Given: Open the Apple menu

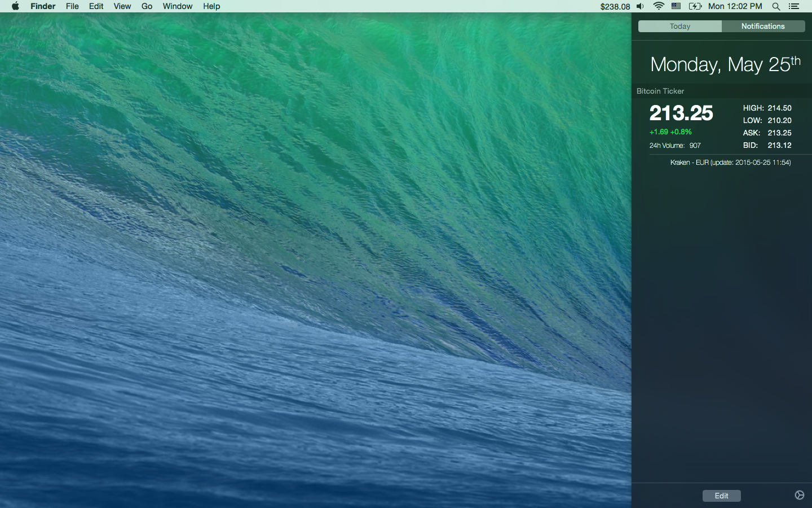Looking at the screenshot, I should (15, 6).
